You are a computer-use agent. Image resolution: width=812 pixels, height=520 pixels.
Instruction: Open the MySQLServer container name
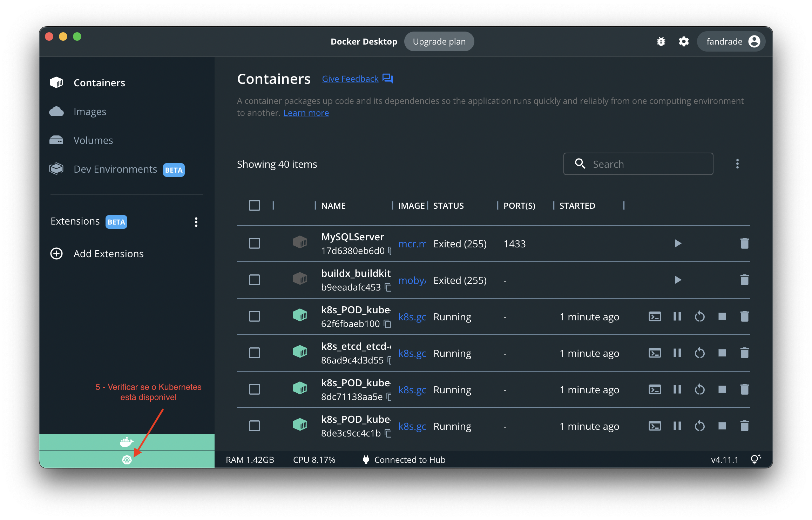point(352,237)
